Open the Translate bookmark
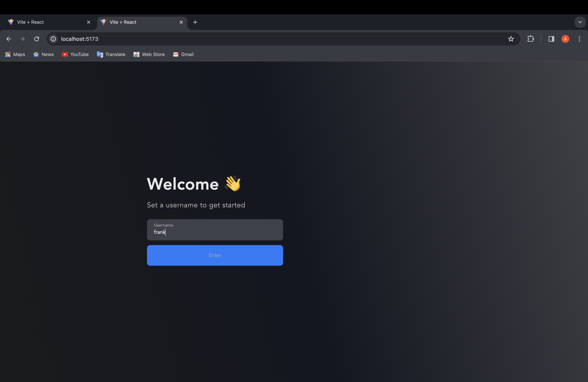Screen dimensions: 588x382 point(111,54)
